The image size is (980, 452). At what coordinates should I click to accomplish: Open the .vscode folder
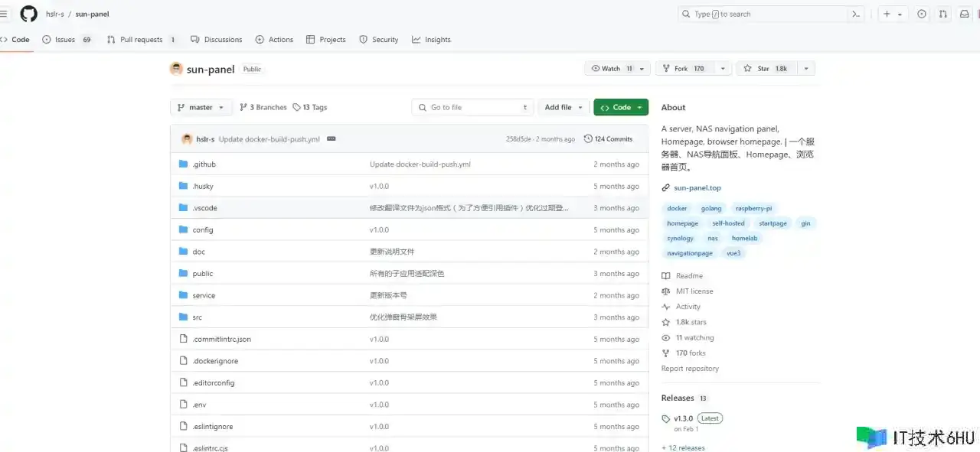coord(204,208)
